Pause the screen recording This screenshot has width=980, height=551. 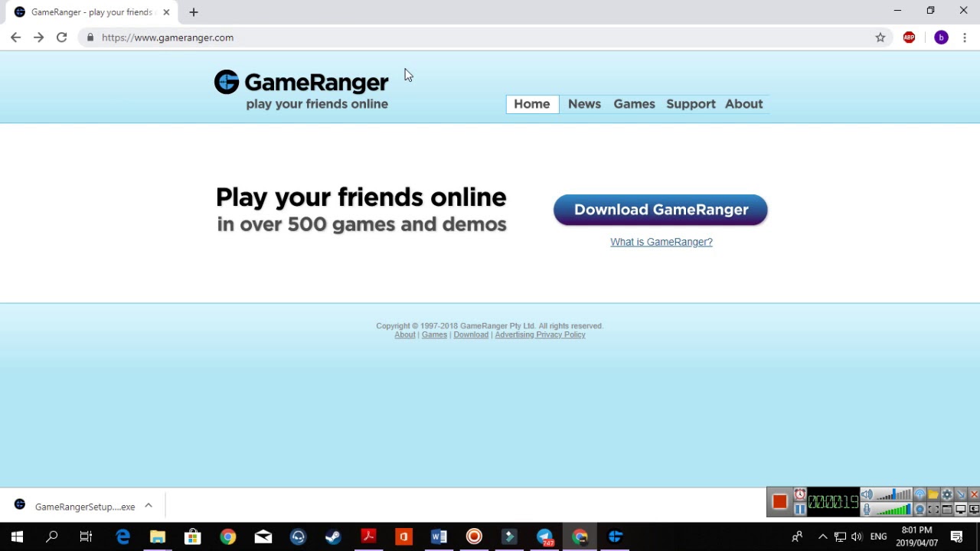click(x=800, y=509)
